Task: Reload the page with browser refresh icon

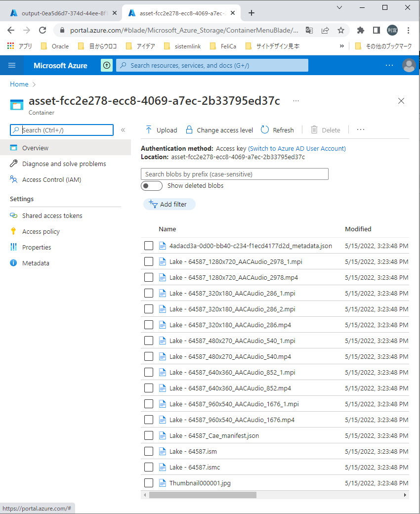Action: pos(42,30)
